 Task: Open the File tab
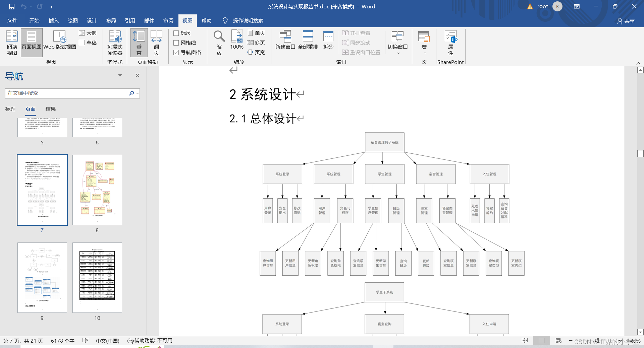click(x=12, y=21)
